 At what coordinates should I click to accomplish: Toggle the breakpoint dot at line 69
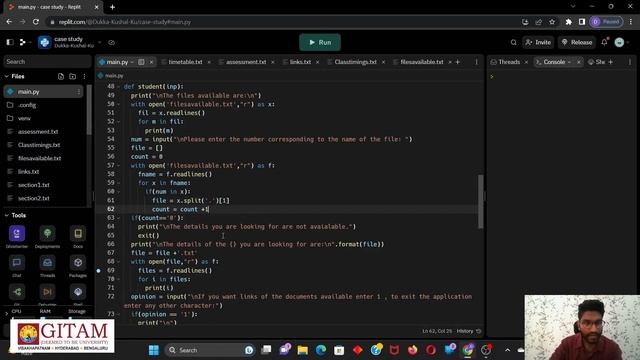tap(98, 271)
